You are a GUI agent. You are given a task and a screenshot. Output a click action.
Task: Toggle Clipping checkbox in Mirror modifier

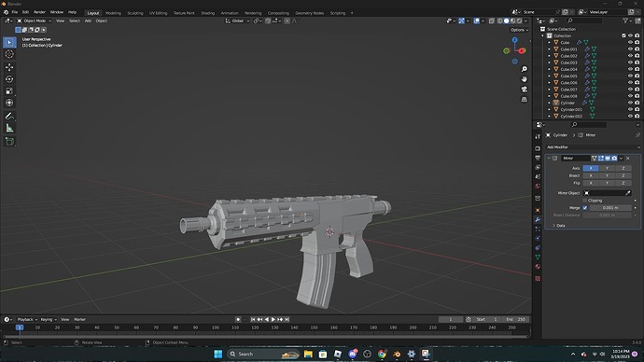585,201
